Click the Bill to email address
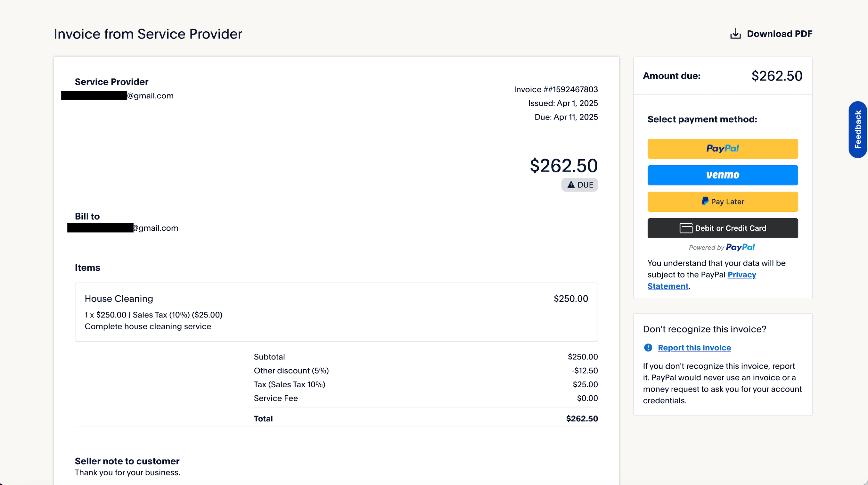 point(155,228)
